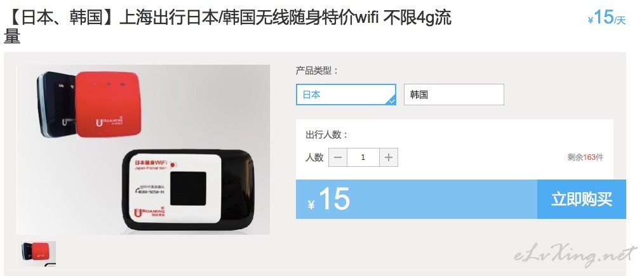644x276 pixels.
Task: Click the red Uroaming device in image
Action: 109,104
